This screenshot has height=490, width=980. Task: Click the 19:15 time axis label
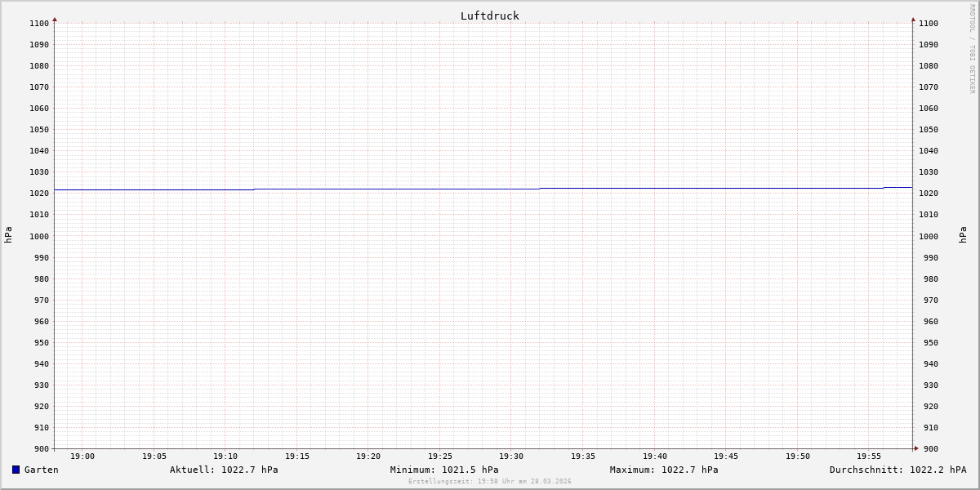(x=297, y=457)
